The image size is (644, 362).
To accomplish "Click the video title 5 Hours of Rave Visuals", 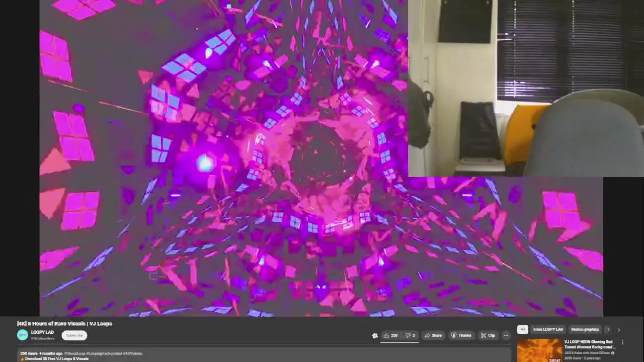I will [64, 323].
